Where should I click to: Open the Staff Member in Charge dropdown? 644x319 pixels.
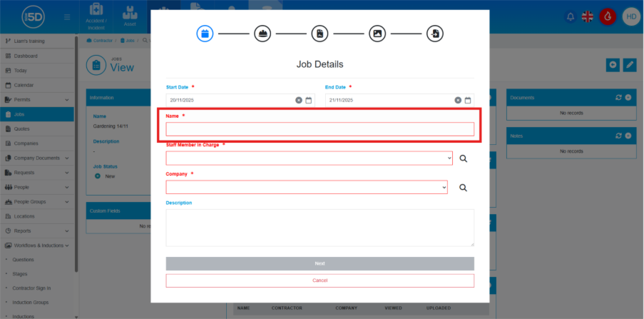(309, 158)
